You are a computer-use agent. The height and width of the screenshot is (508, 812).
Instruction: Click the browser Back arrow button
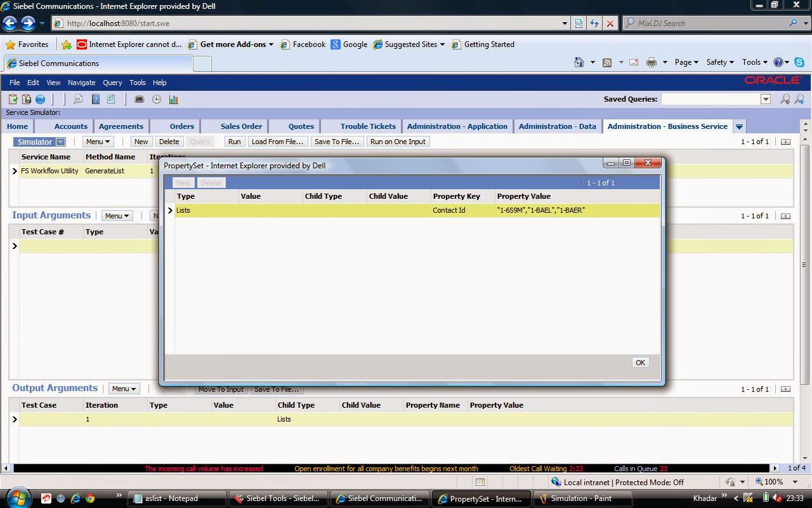click(10, 23)
